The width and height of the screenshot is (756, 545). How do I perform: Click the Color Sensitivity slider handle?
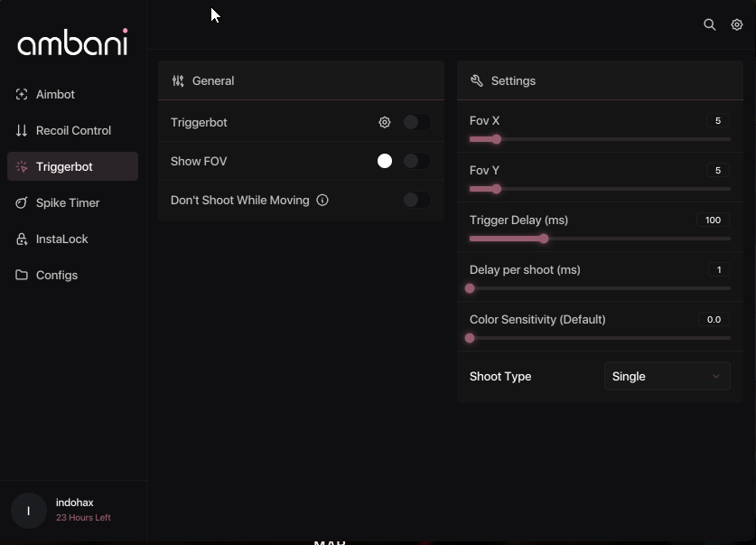[x=470, y=338]
